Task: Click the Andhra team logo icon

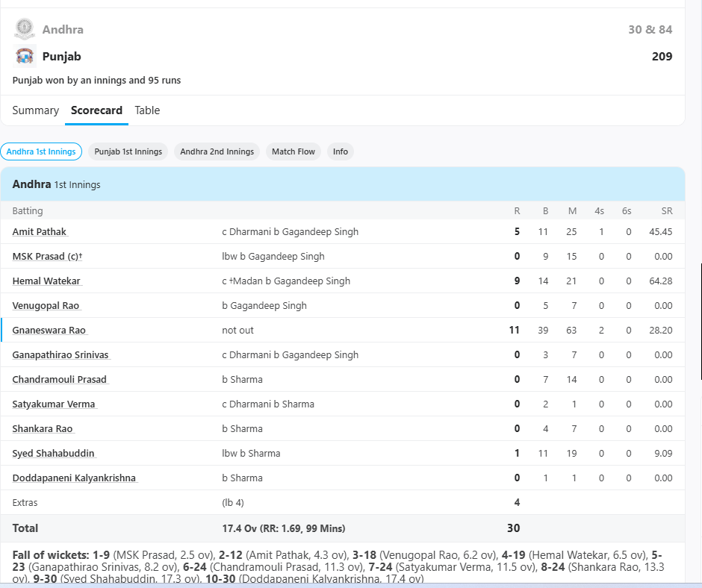Action: (x=25, y=30)
